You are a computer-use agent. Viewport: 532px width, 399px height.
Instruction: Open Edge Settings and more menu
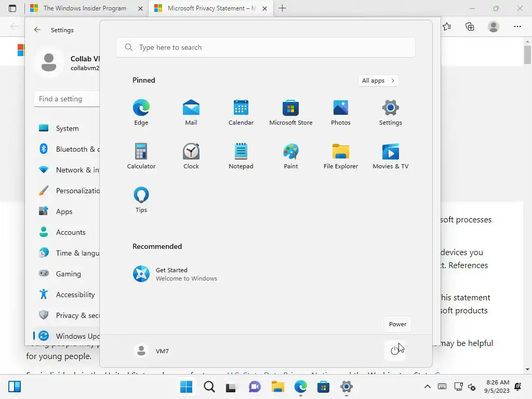(x=517, y=26)
